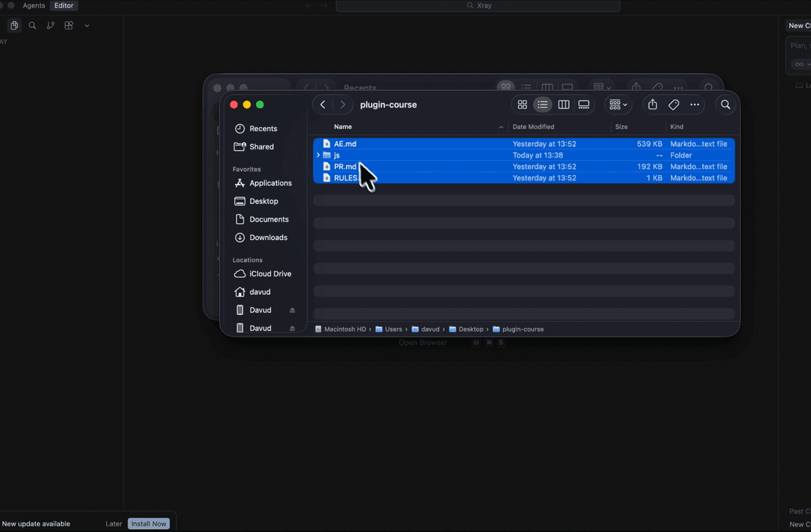Open the Extensions icon in sidebar

[69, 26]
